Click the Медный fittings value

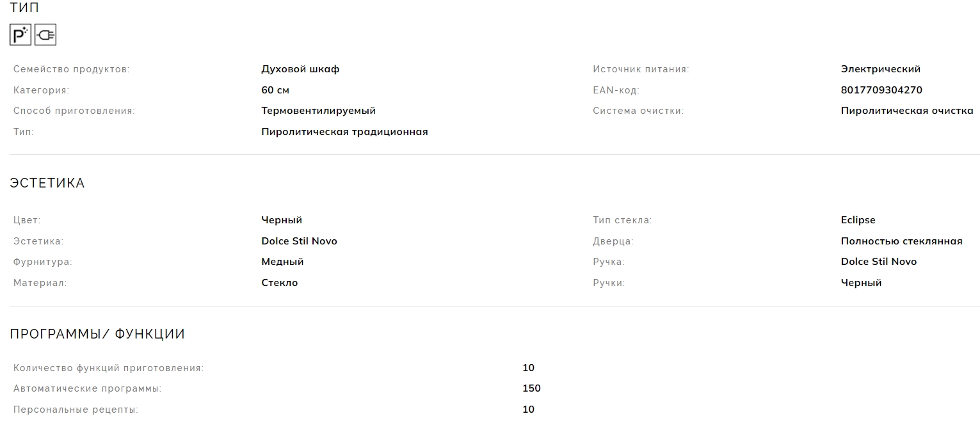[282, 262]
